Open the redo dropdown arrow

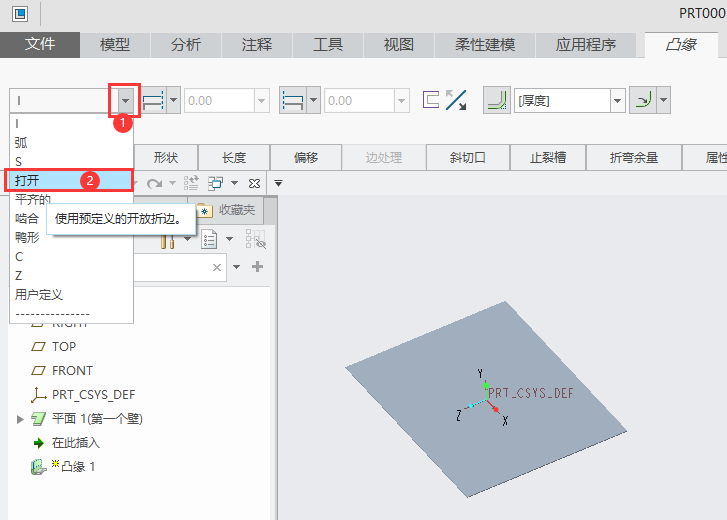pos(172,183)
